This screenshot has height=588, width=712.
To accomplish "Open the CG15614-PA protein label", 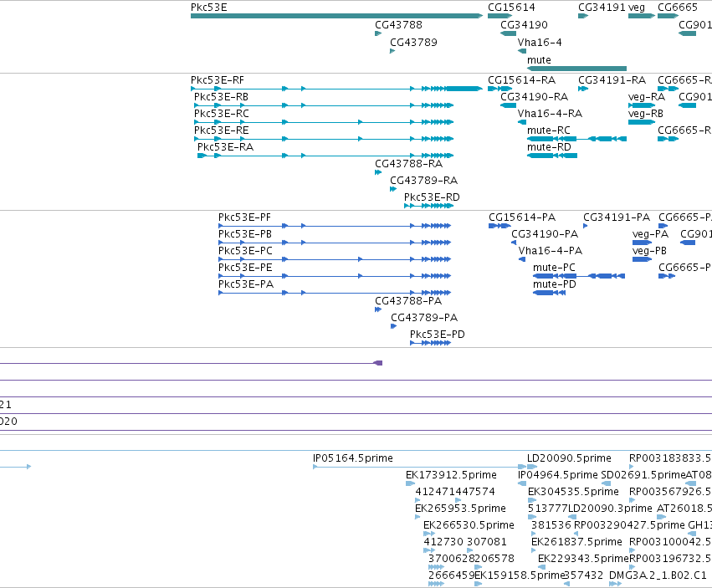I will pos(522,217).
